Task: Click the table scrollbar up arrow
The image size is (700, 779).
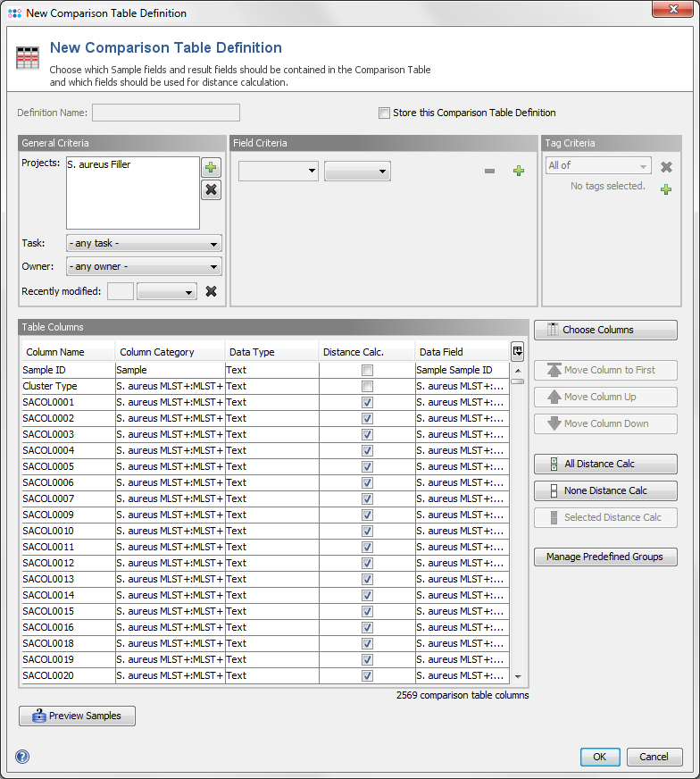Action: tap(518, 371)
